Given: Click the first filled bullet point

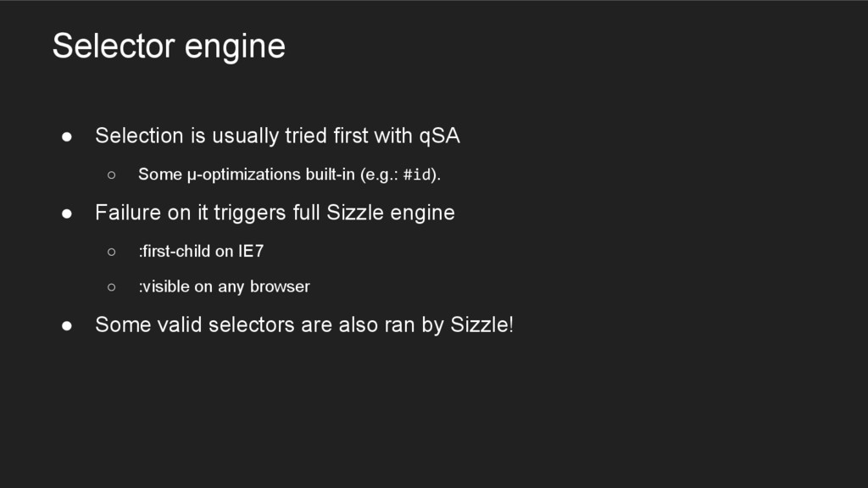Looking at the screenshot, I should click(67, 136).
